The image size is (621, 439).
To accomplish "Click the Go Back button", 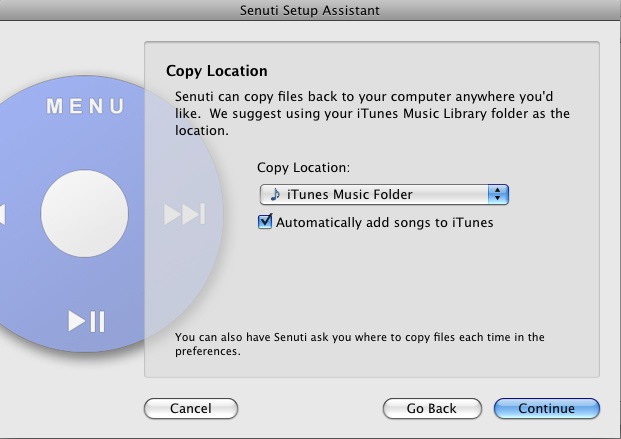I will (431, 408).
